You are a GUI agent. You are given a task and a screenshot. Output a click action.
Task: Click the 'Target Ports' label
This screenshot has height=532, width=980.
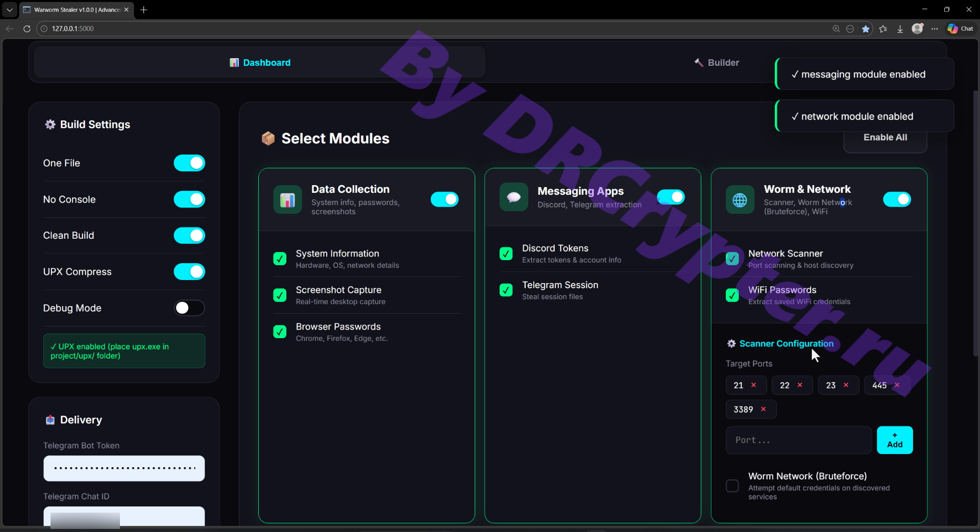click(x=749, y=364)
